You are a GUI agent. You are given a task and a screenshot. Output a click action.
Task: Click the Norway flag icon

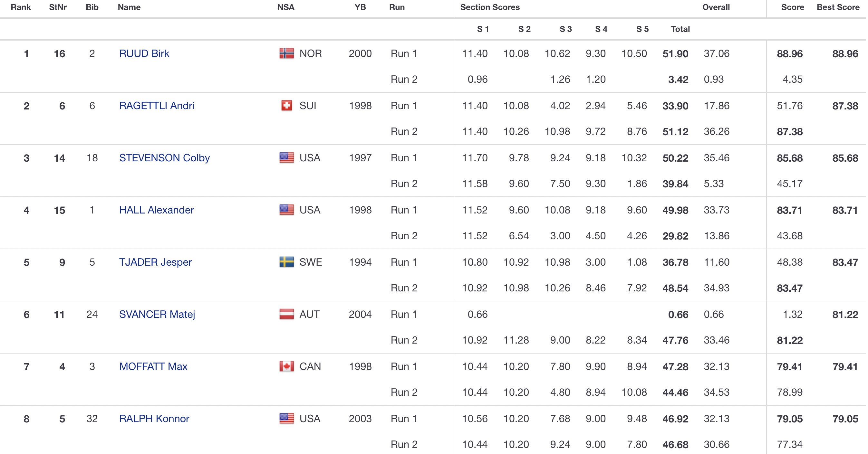click(x=286, y=53)
